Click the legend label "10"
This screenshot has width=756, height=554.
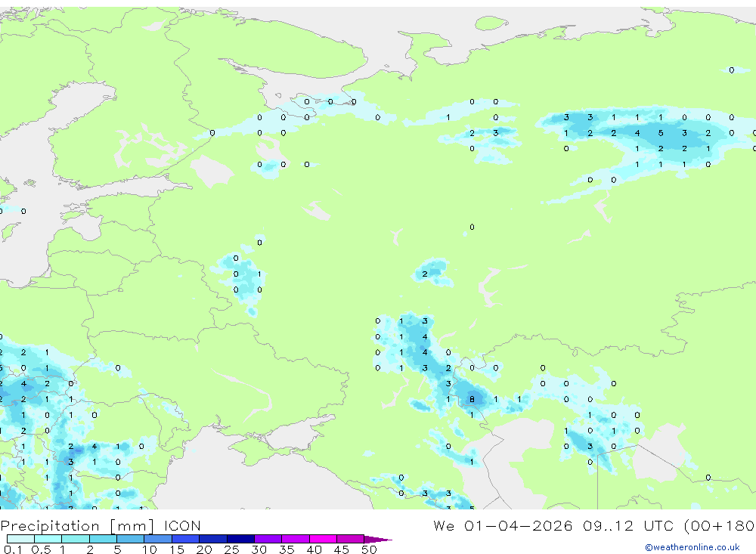pyautogui.click(x=150, y=549)
